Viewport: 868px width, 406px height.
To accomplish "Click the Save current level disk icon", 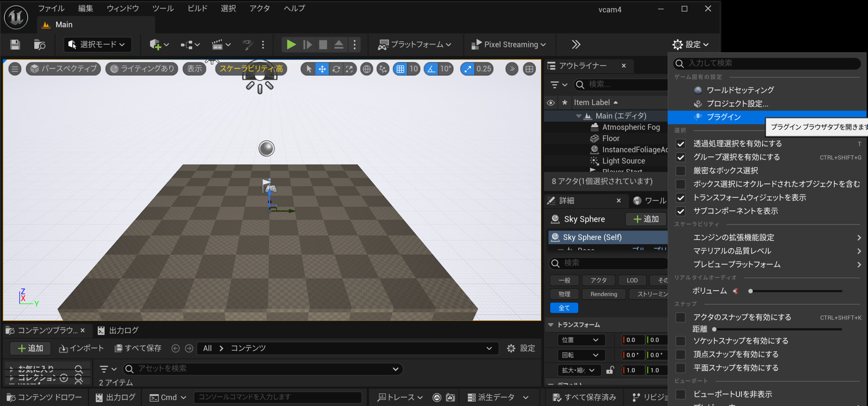I will pos(15,44).
